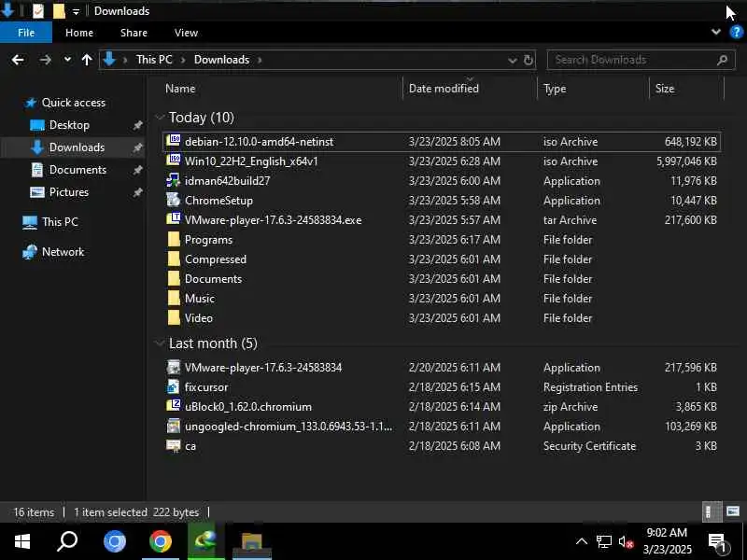Go forward with the Forward arrow
Image resolution: width=747 pixels, height=560 pixels.
coord(45,60)
